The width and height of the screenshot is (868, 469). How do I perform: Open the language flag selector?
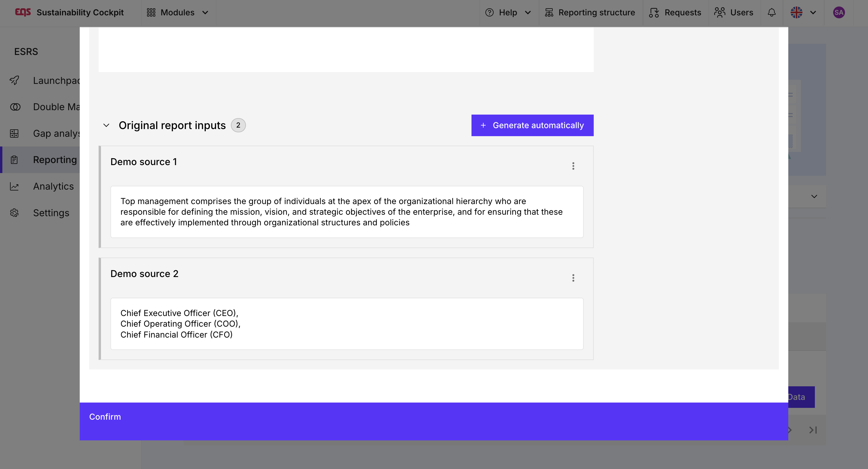coord(803,12)
